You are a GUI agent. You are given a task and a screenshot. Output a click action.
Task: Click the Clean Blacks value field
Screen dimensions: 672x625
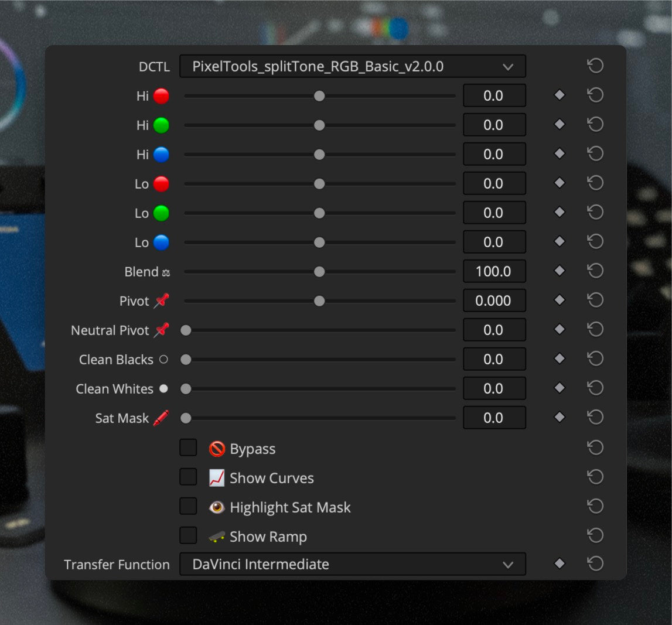(x=494, y=359)
